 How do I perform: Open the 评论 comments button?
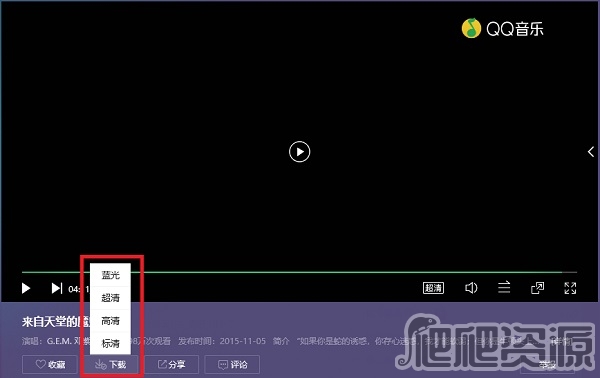coord(232,365)
